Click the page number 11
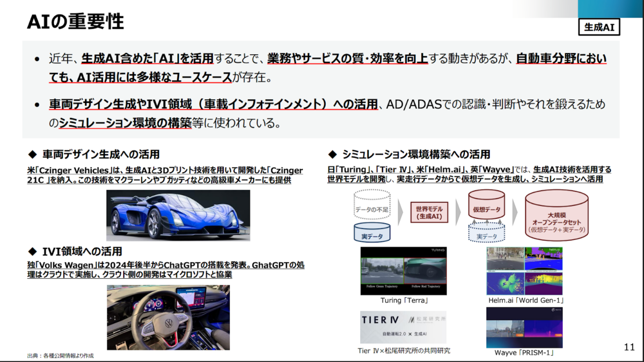Image resolution: width=644 pixels, height=362 pixels. (630, 347)
